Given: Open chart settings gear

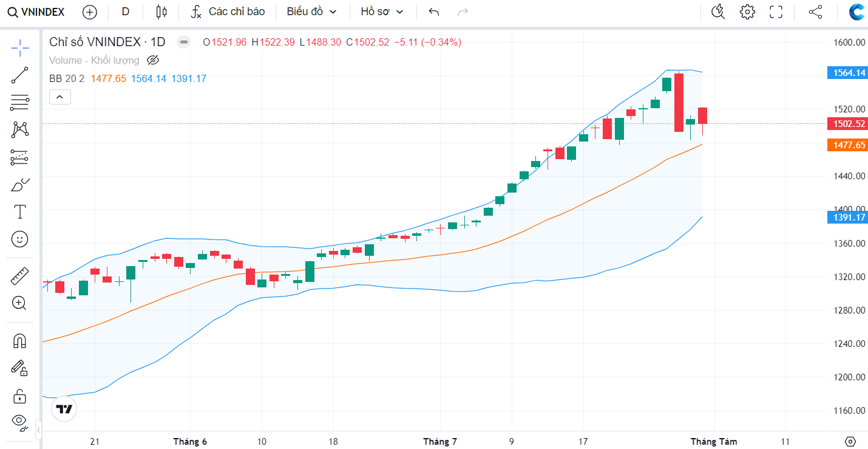Looking at the screenshot, I should click(x=747, y=12).
